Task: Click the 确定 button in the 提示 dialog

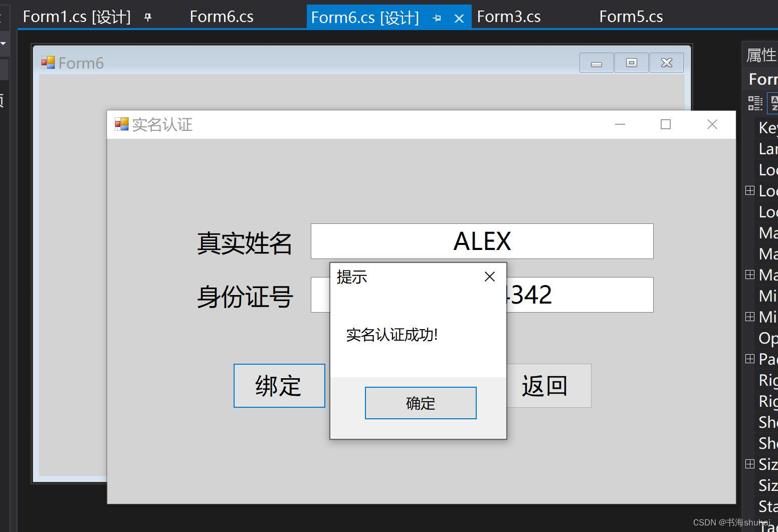Action: click(x=421, y=403)
